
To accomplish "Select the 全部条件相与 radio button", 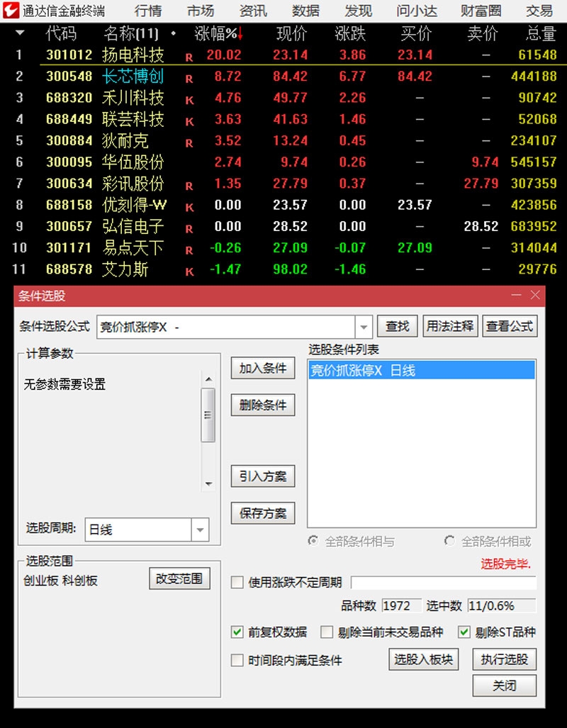I will [x=314, y=541].
